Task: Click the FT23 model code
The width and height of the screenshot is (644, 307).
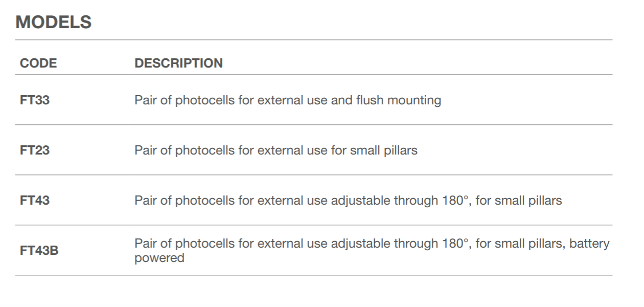Action: [35, 151]
